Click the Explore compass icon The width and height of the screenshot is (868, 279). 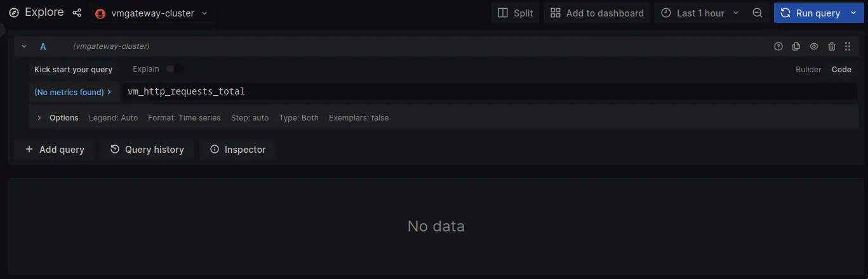[x=14, y=13]
